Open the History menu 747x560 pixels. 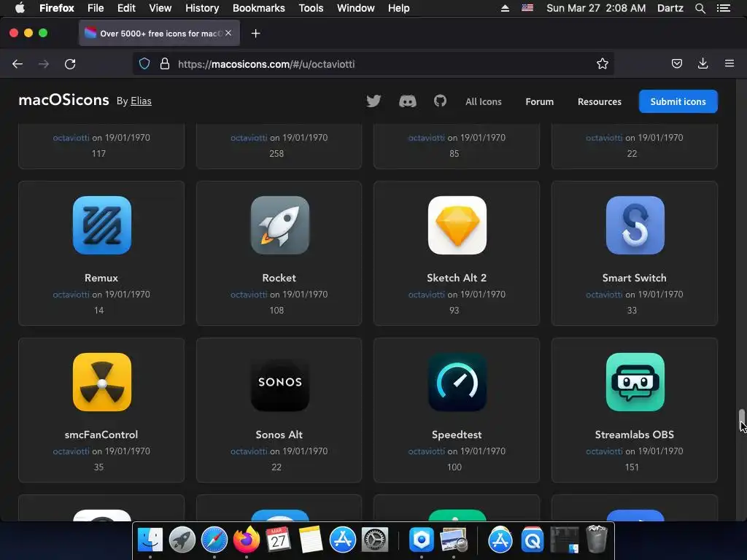(x=202, y=8)
